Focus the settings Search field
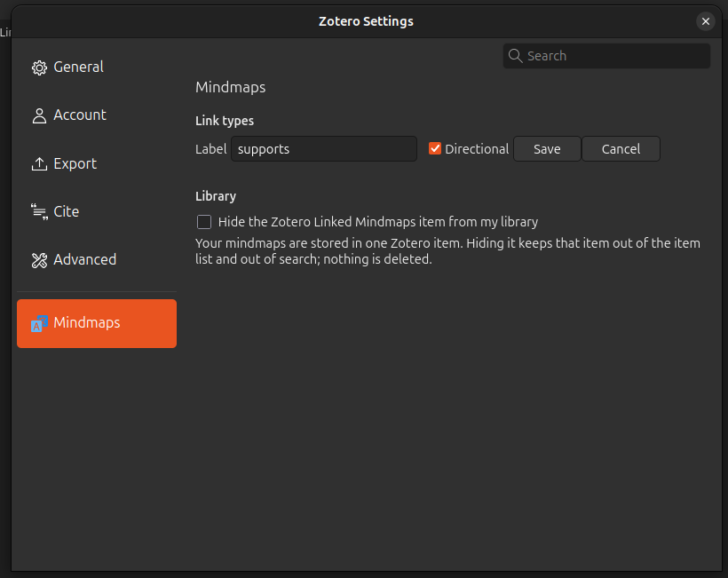The image size is (728, 578). click(606, 56)
